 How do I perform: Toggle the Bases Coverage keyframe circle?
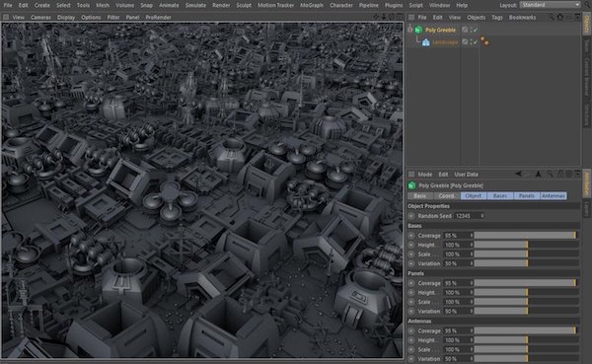pyautogui.click(x=411, y=235)
